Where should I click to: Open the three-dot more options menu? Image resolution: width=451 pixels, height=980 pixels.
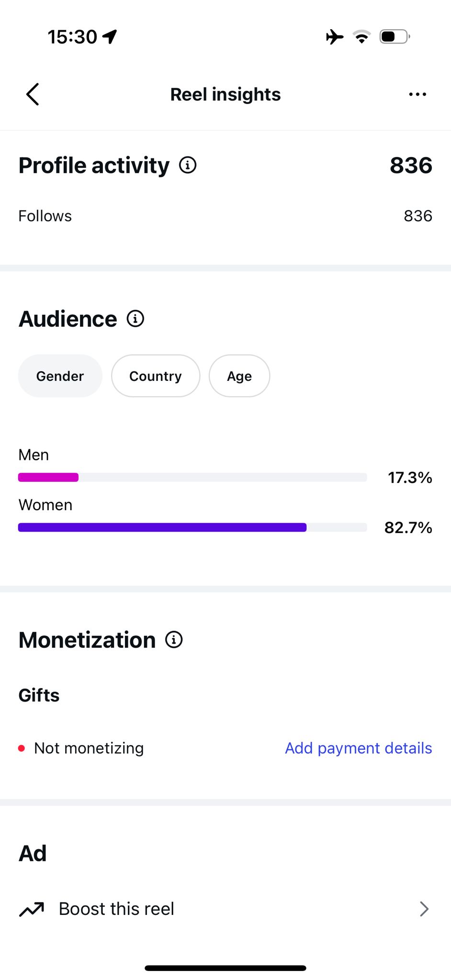point(417,94)
